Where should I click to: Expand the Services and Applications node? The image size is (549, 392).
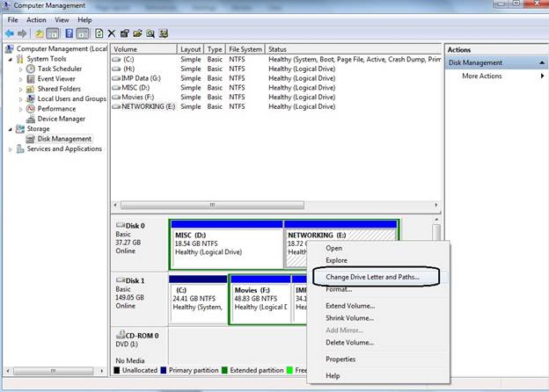coord(10,149)
